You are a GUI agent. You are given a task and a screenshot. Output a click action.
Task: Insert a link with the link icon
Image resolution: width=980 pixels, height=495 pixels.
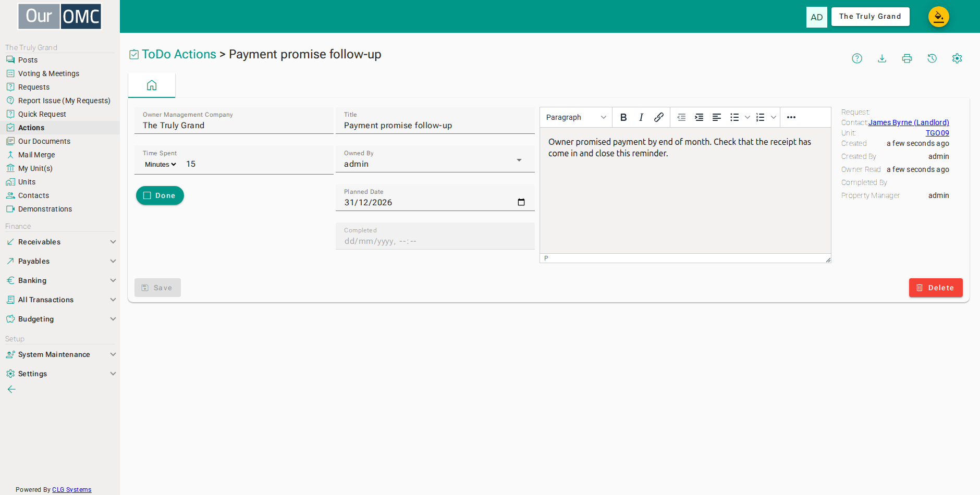click(659, 117)
